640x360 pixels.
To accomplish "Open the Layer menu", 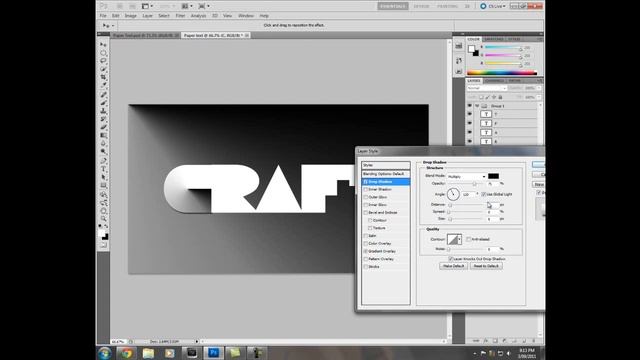I will click(x=147, y=16).
